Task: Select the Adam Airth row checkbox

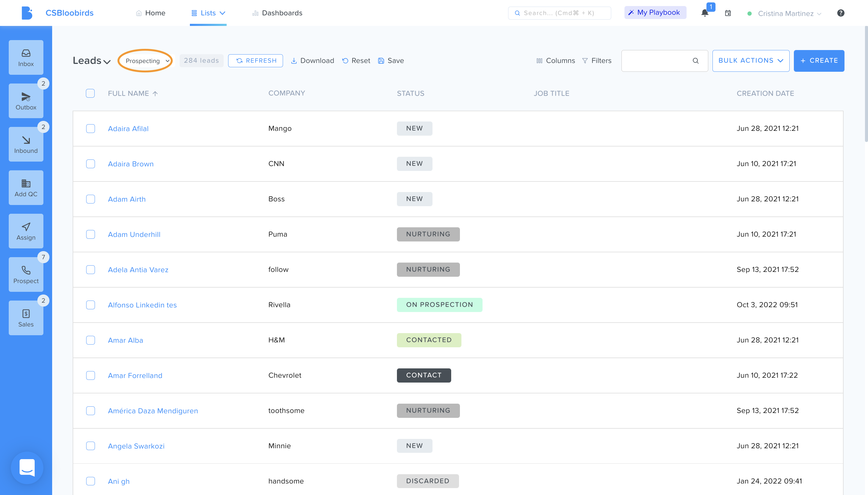Action: click(90, 199)
